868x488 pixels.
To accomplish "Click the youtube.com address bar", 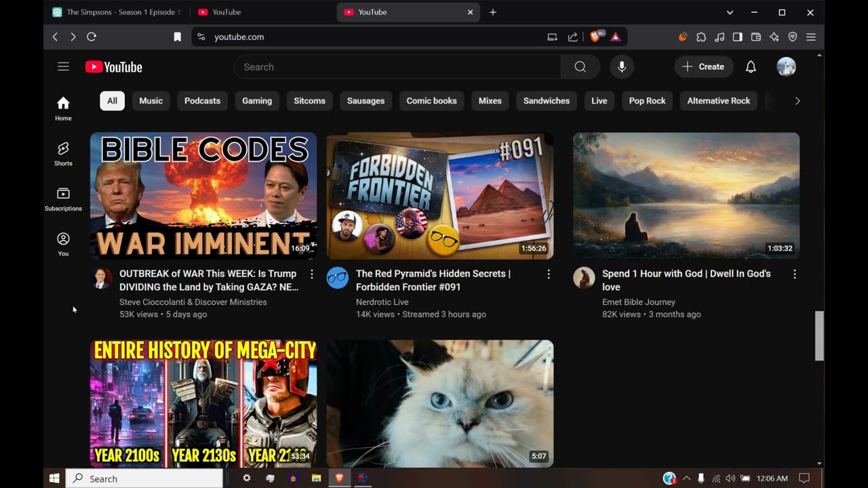I will click(x=239, y=37).
